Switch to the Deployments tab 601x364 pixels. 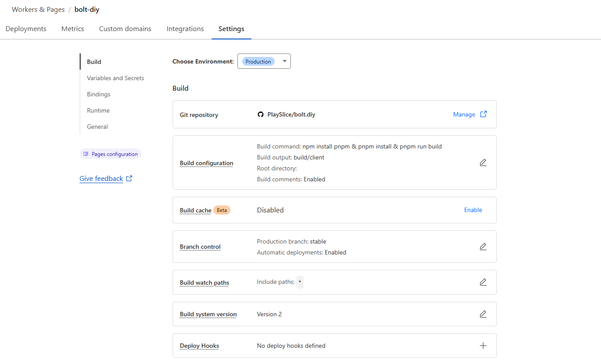click(x=26, y=29)
